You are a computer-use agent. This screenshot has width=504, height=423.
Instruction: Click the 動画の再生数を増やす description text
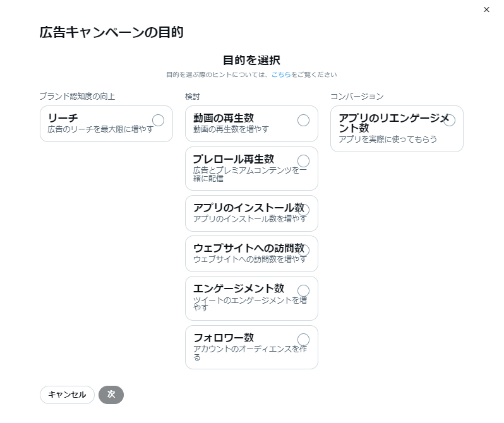pos(231,129)
